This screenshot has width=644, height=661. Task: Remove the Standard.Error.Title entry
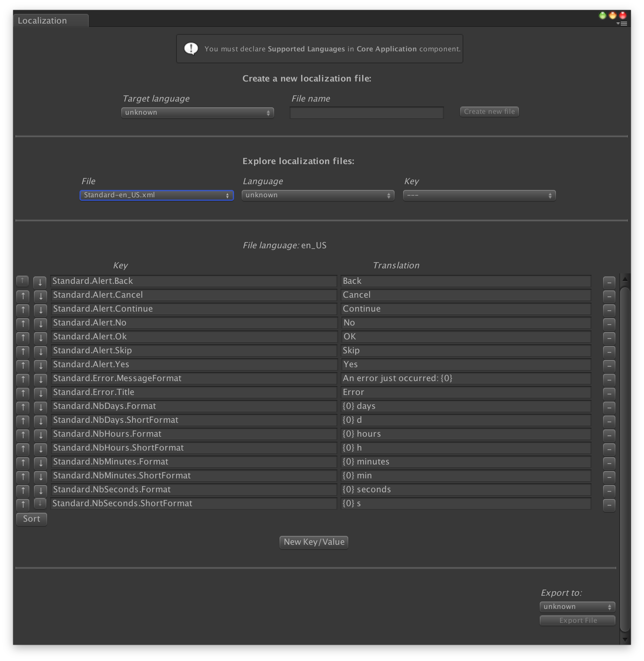click(x=609, y=393)
